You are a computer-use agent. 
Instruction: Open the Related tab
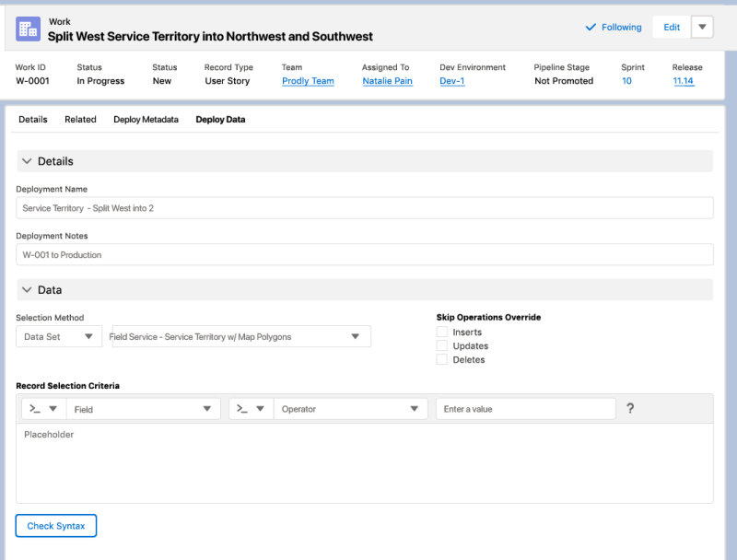click(x=80, y=120)
